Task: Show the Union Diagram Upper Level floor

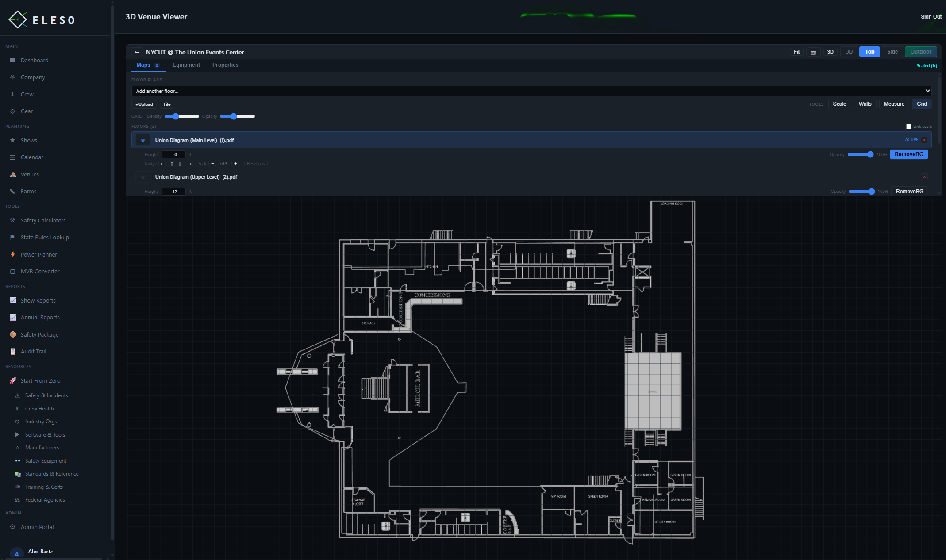Action: click(142, 177)
